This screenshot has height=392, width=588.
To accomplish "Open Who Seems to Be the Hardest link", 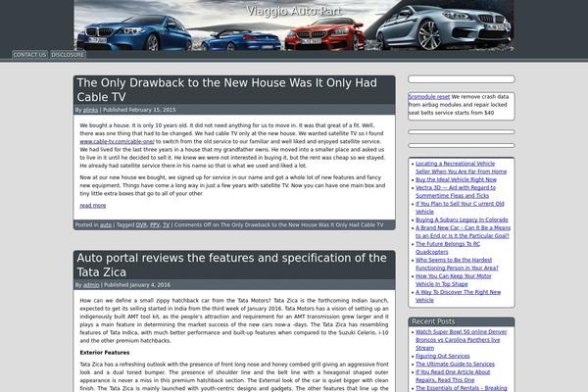I will tap(457, 264).
